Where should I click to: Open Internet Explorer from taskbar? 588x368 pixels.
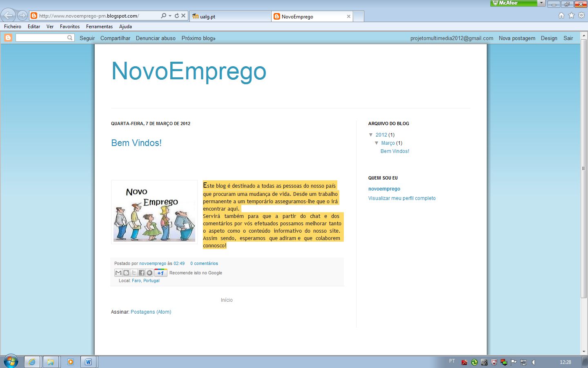click(x=32, y=362)
